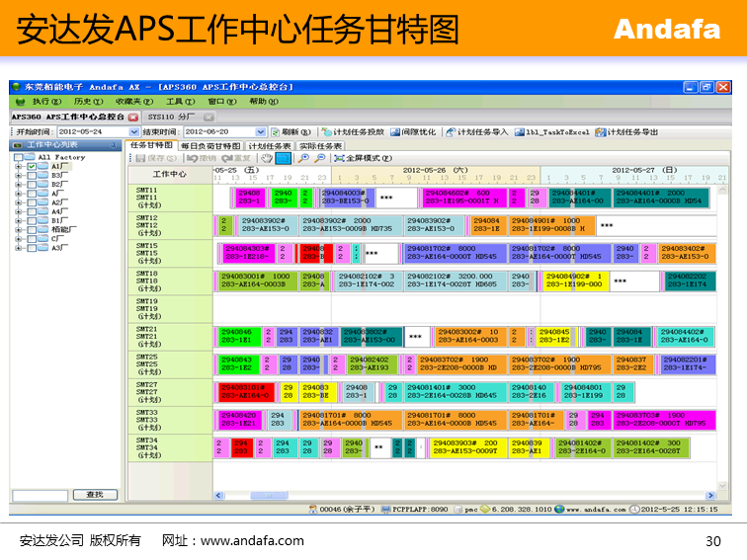Select the hand pan tool
This screenshot has height=560, width=747.
point(266,158)
